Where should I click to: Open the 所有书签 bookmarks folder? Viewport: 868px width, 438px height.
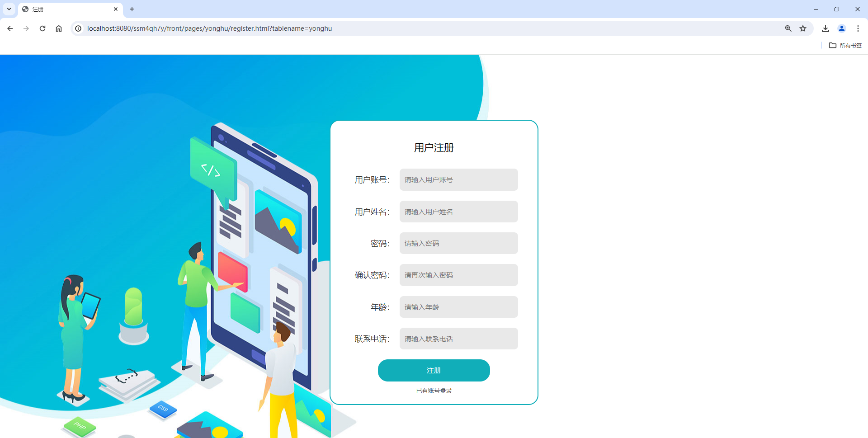845,45
